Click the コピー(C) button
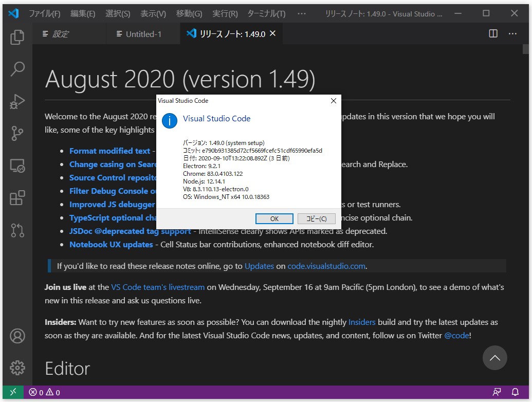 coord(316,218)
